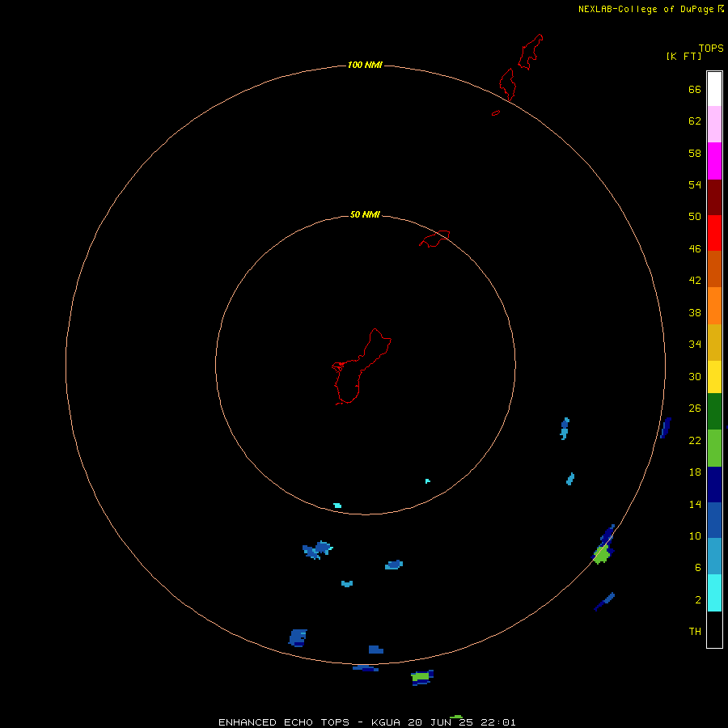Click the 38 legend value
728x728 pixels.
695,312
